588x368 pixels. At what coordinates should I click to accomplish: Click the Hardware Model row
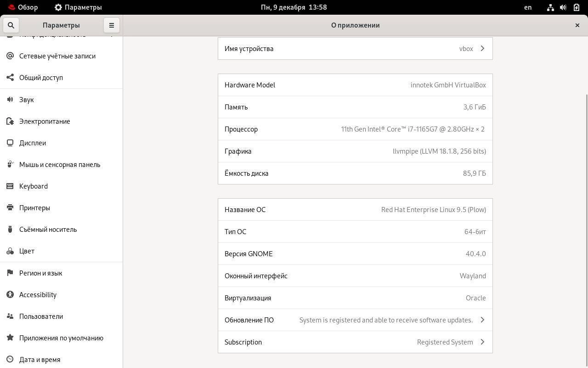click(355, 85)
